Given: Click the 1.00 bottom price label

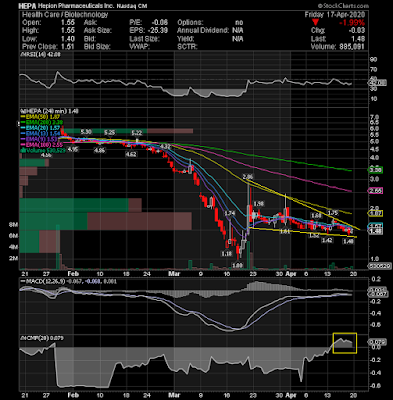Looking at the screenshot, I should click(238, 266).
